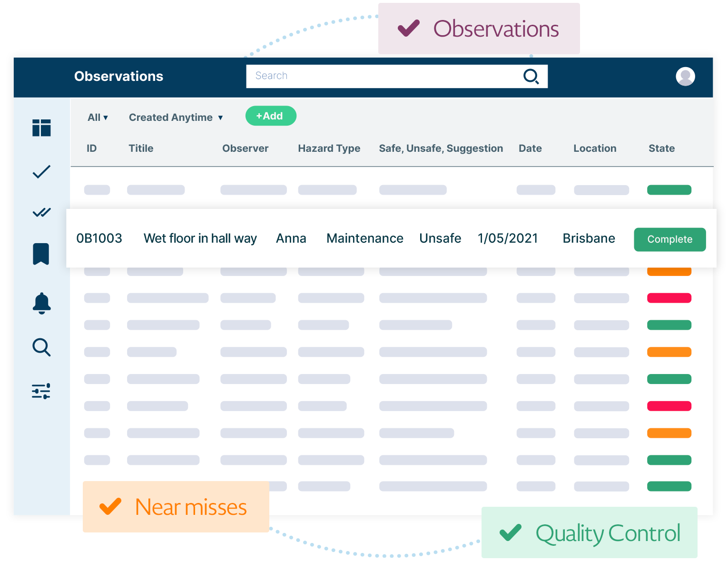
Task: Click the search icon inside the search bar
Action: pos(531,76)
